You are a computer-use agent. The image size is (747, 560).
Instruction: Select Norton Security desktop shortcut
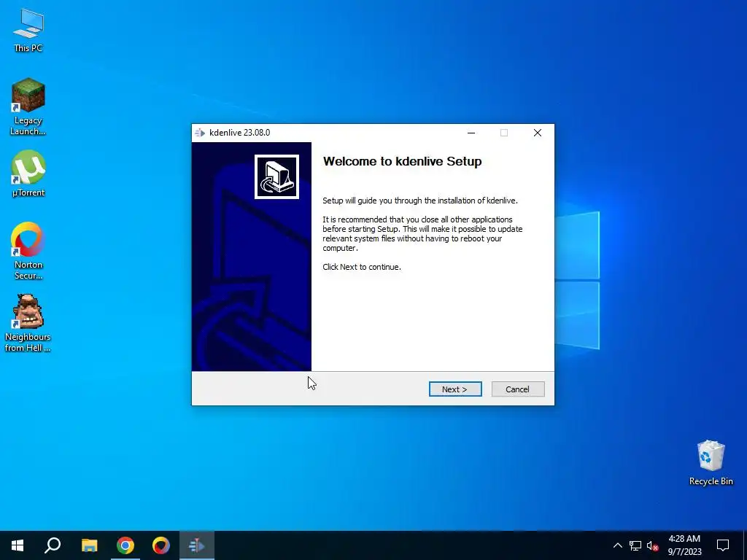tap(28, 251)
